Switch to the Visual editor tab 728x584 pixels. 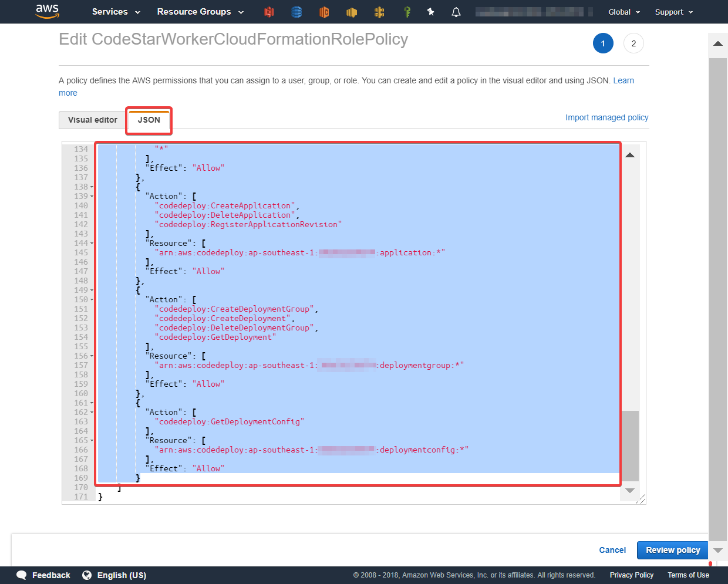point(93,120)
